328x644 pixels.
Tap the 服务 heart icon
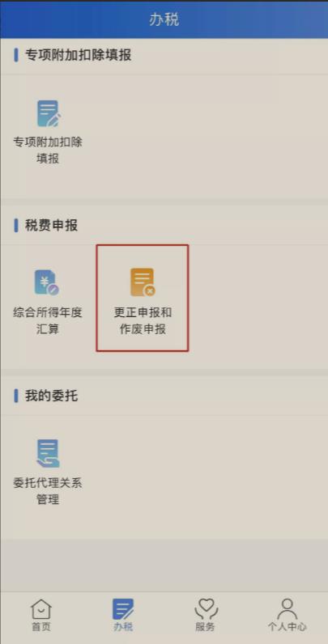click(x=205, y=609)
